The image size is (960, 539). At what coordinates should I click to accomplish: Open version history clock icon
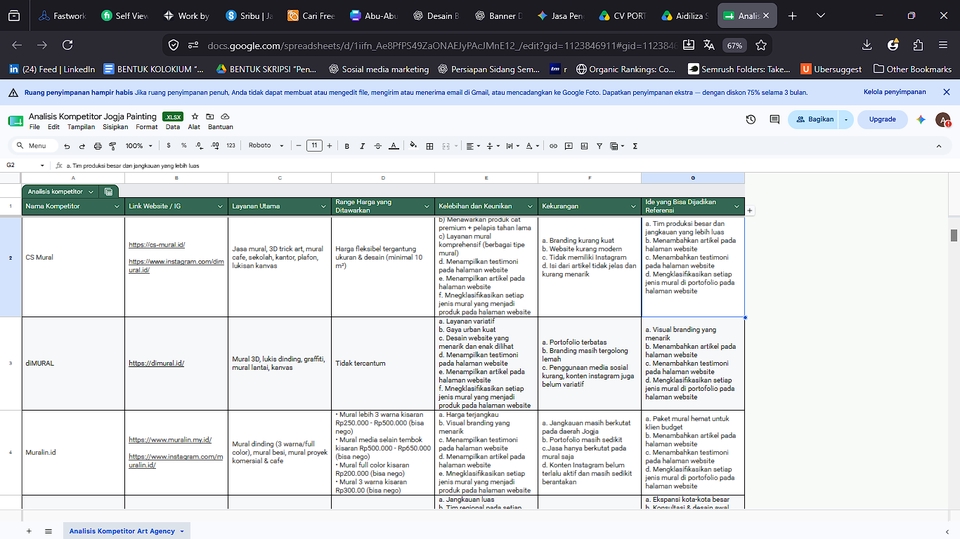click(x=751, y=119)
